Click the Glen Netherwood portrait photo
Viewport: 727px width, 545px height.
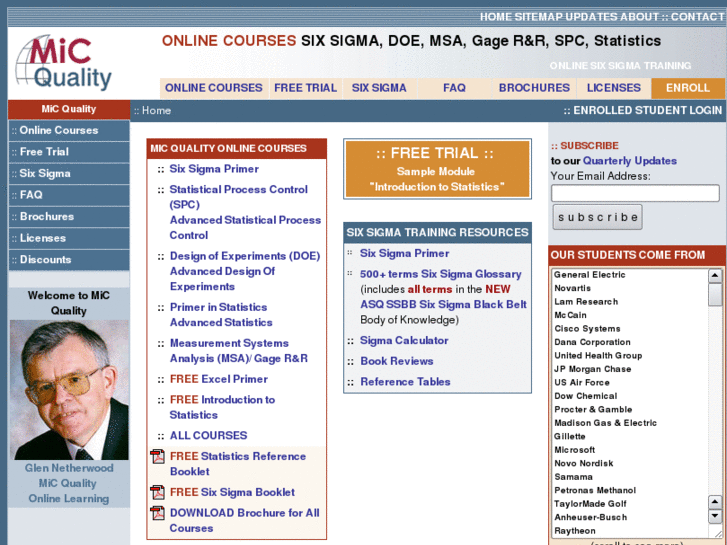click(69, 390)
